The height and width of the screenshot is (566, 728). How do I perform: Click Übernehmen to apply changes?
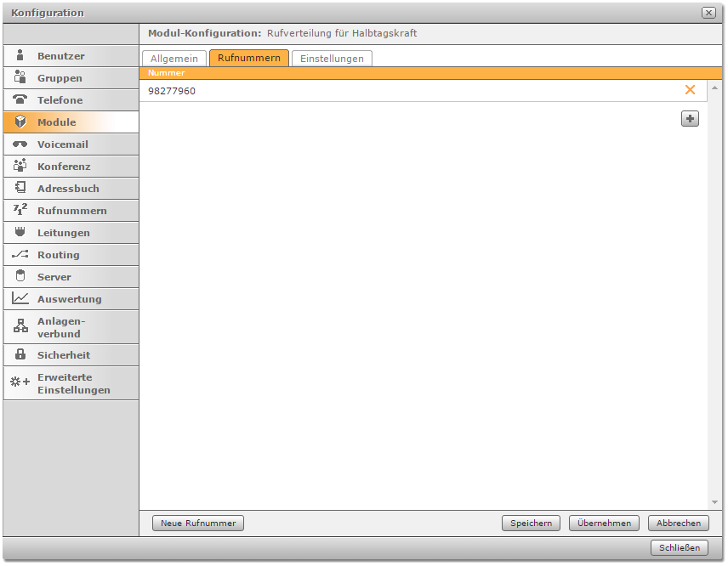point(604,524)
